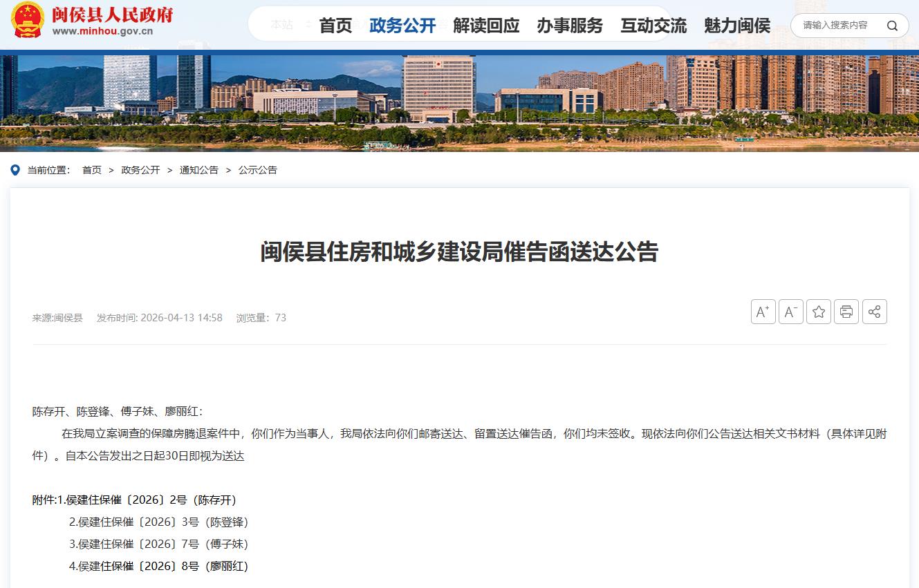Click the search magnifier icon

tap(892, 26)
